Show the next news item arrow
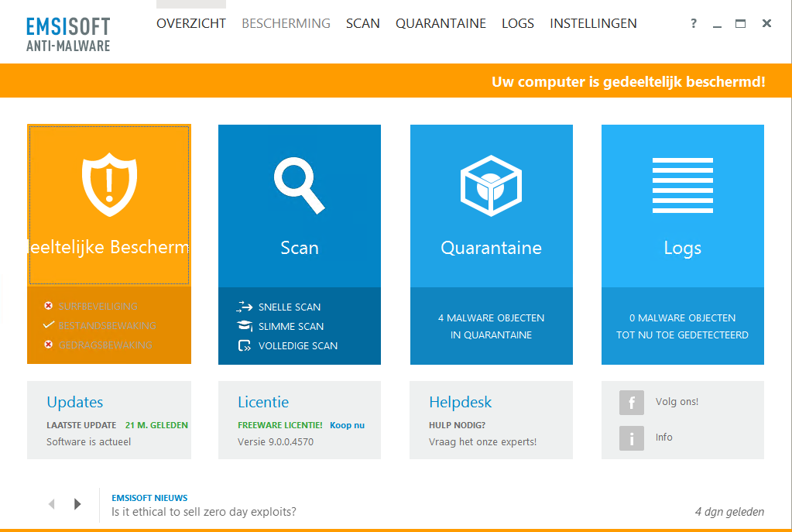This screenshot has height=532, width=792. point(77,503)
